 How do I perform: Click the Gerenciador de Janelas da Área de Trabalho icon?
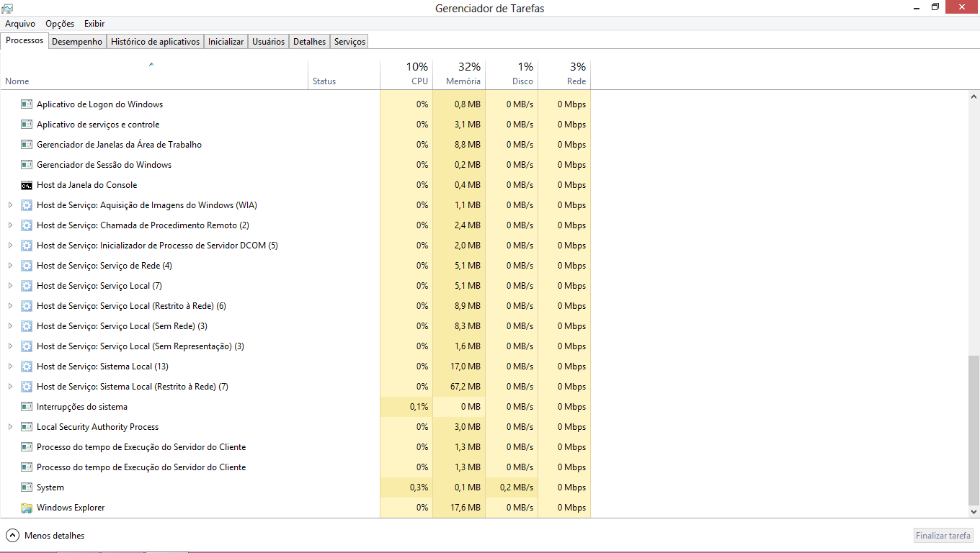(x=27, y=145)
